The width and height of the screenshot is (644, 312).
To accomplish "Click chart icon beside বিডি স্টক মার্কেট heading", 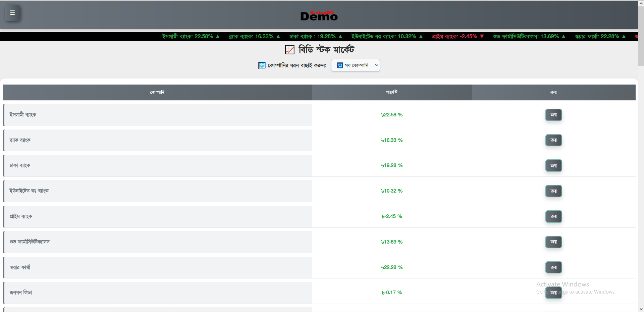I will (x=289, y=50).
